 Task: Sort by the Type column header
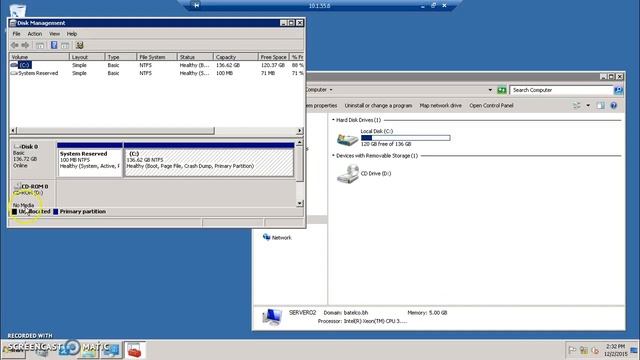(121, 57)
